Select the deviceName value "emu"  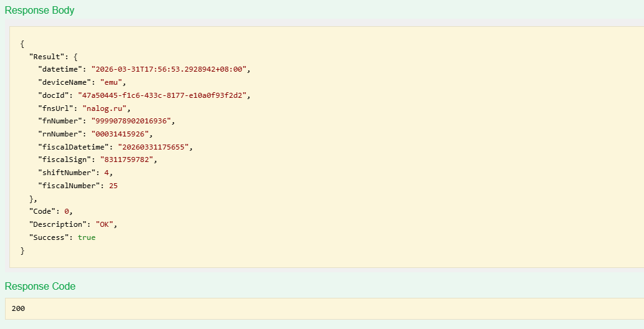(x=113, y=82)
